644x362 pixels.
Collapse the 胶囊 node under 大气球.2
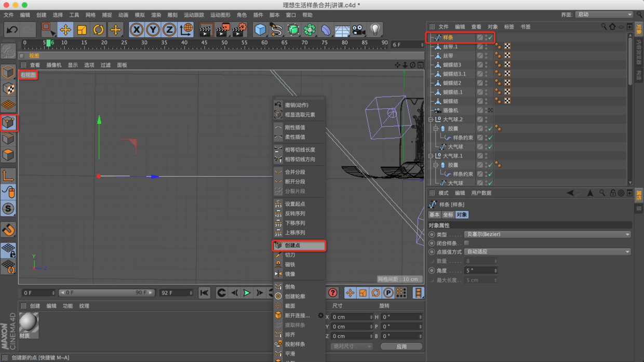tap(436, 128)
